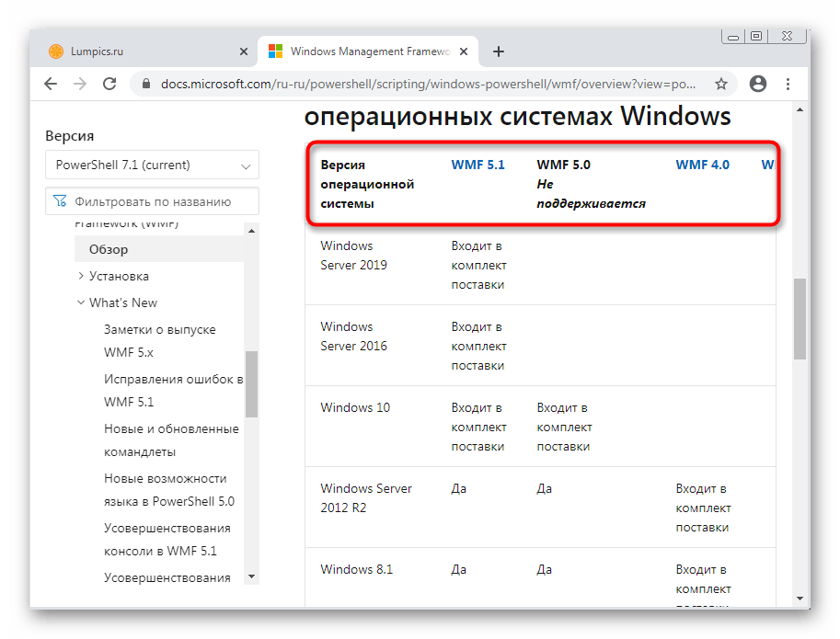Click the Windows 8.1 row label

point(356,569)
